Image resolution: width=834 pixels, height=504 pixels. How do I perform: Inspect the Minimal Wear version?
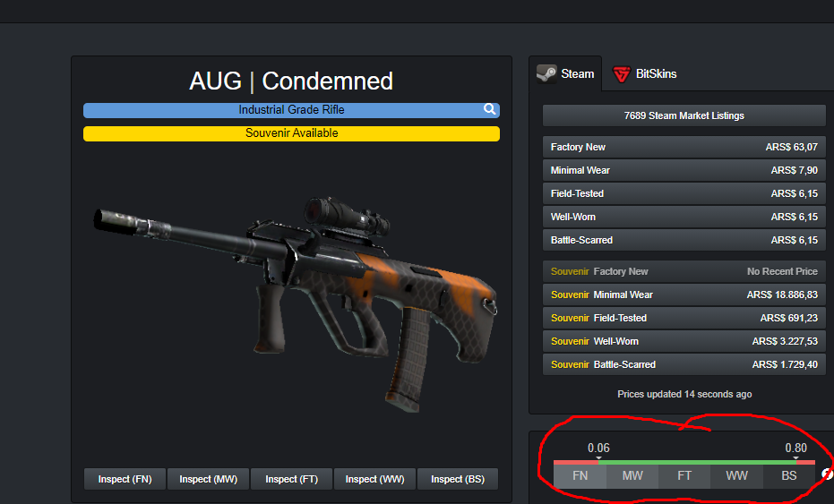pyautogui.click(x=209, y=479)
